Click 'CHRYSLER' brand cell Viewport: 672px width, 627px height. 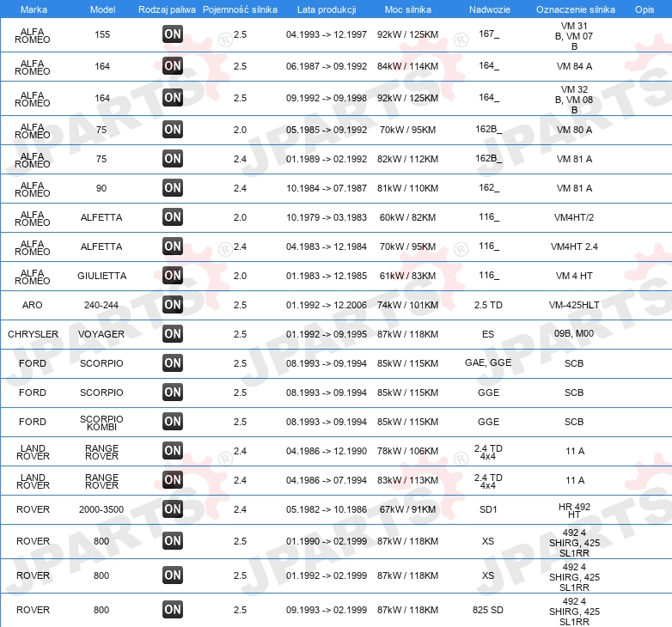click(33, 334)
